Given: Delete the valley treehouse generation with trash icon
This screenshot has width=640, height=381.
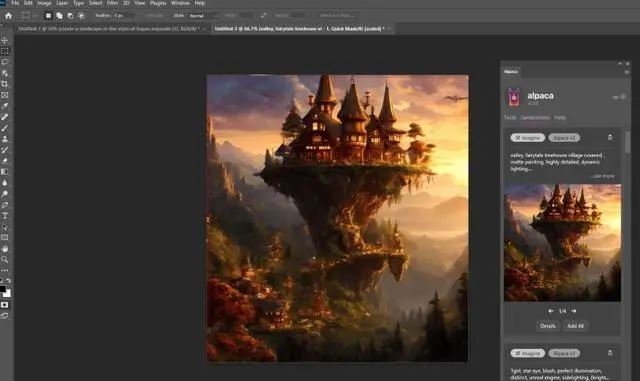Looking at the screenshot, I should (x=610, y=137).
